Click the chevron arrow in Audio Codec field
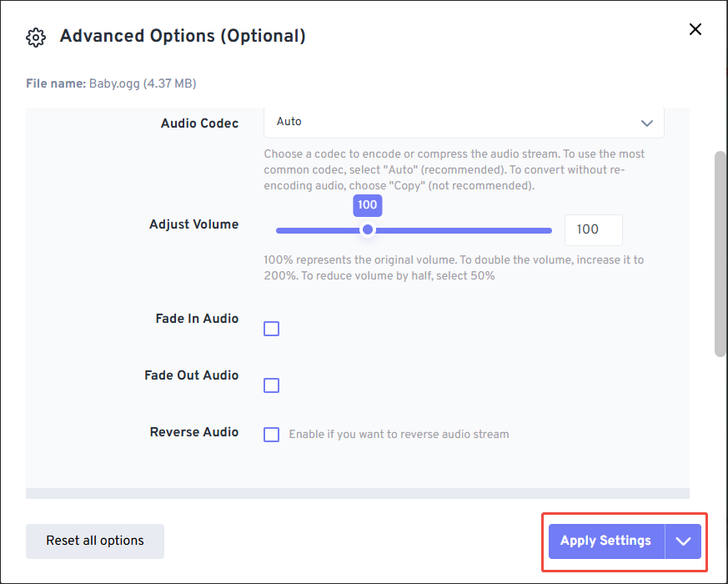728x584 pixels. [x=646, y=123]
